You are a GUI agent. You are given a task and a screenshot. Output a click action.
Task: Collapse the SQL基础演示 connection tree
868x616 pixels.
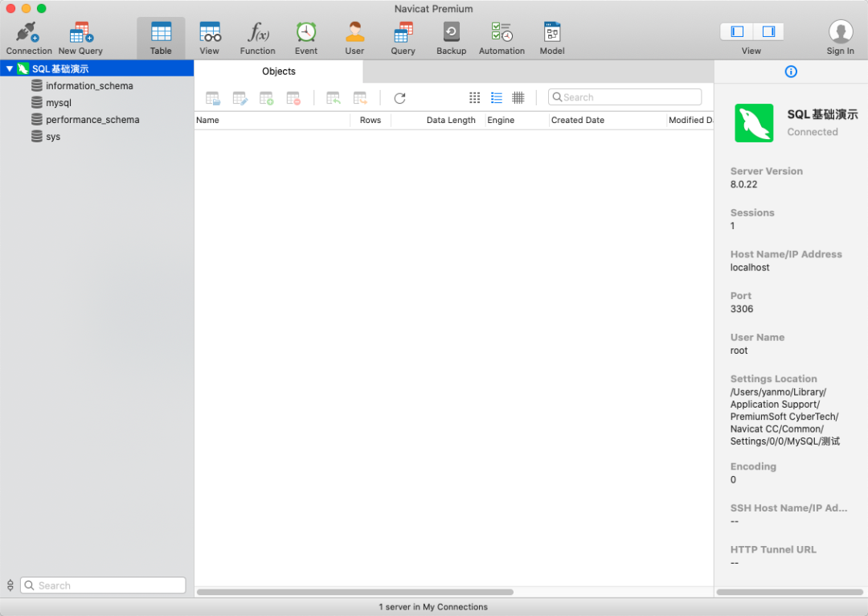[10, 69]
